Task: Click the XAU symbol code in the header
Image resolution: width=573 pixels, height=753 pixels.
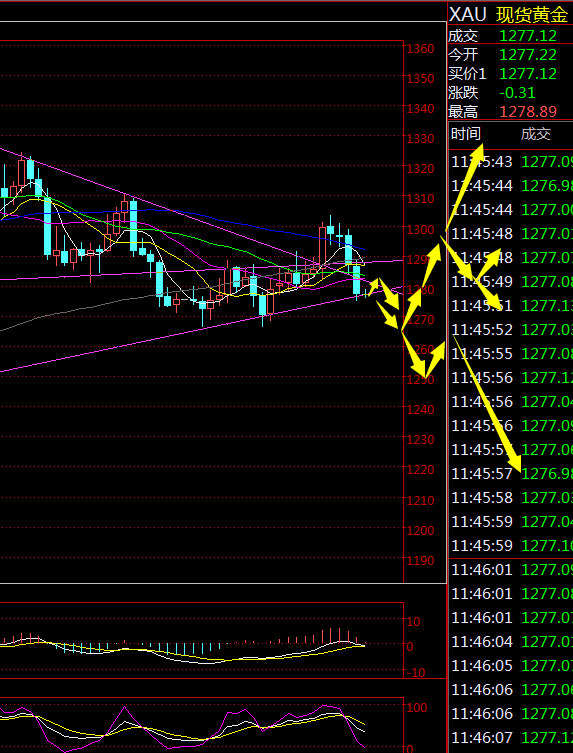Action: coord(467,15)
